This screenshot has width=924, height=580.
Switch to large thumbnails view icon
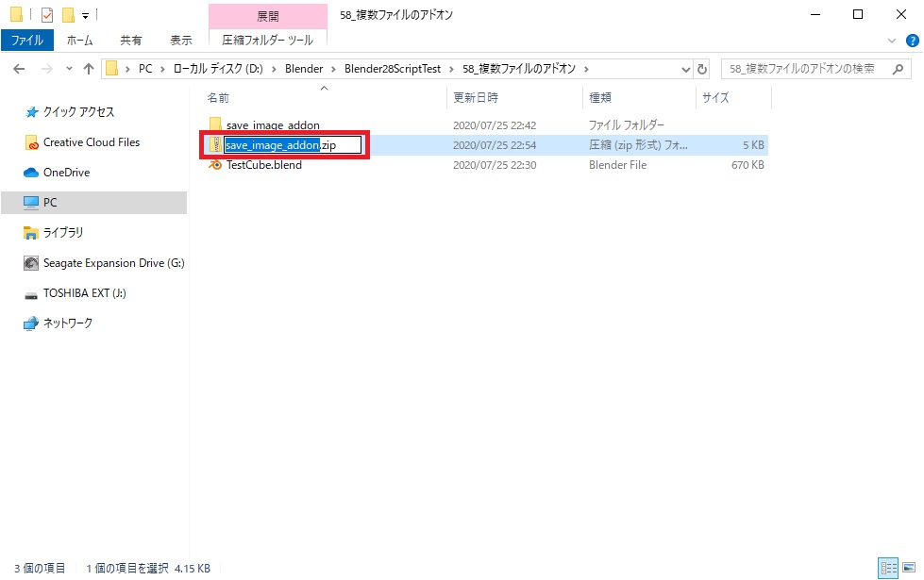tap(909, 568)
